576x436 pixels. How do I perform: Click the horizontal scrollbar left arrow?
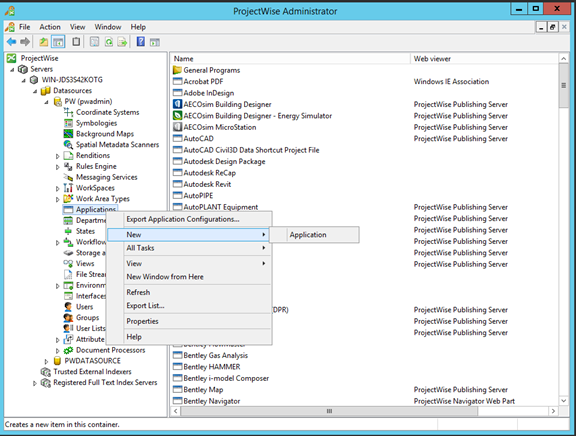[x=176, y=411]
